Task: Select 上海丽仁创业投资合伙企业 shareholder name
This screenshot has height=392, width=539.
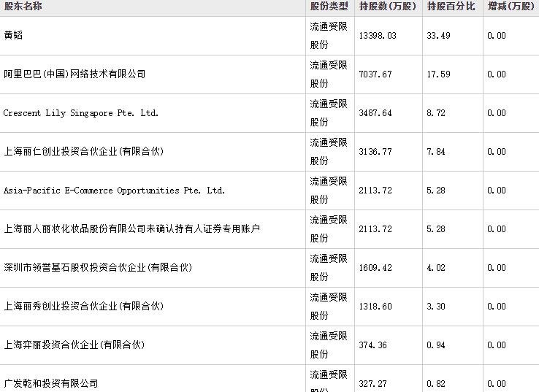Action: pyautogui.click(x=83, y=151)
